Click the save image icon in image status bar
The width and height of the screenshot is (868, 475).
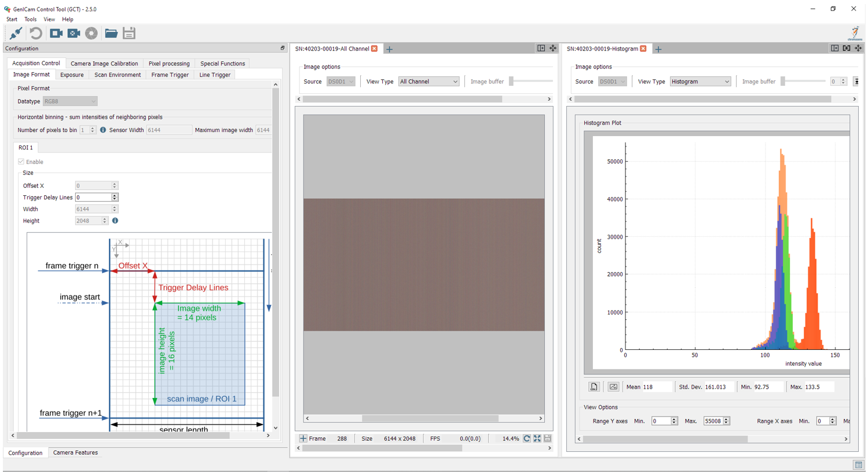548,439
